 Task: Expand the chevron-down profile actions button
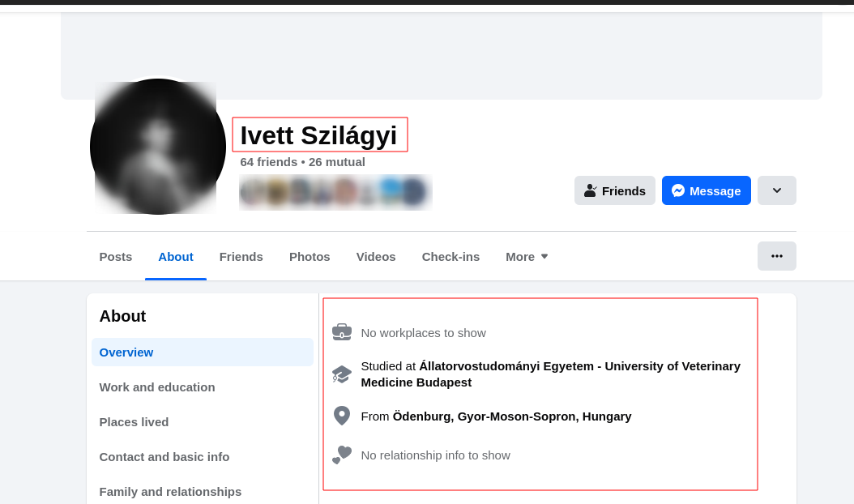click(776, 190)
